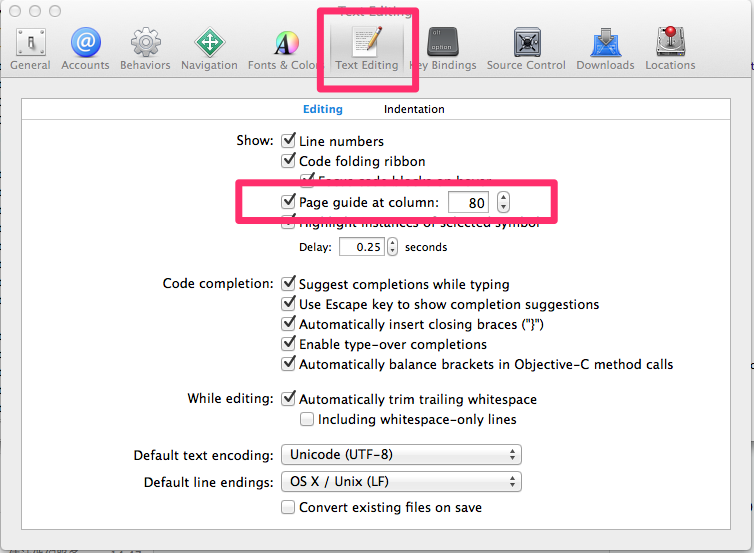Open the Downloads preferences pane
The image size is (754, 553).
pos(605,48)
